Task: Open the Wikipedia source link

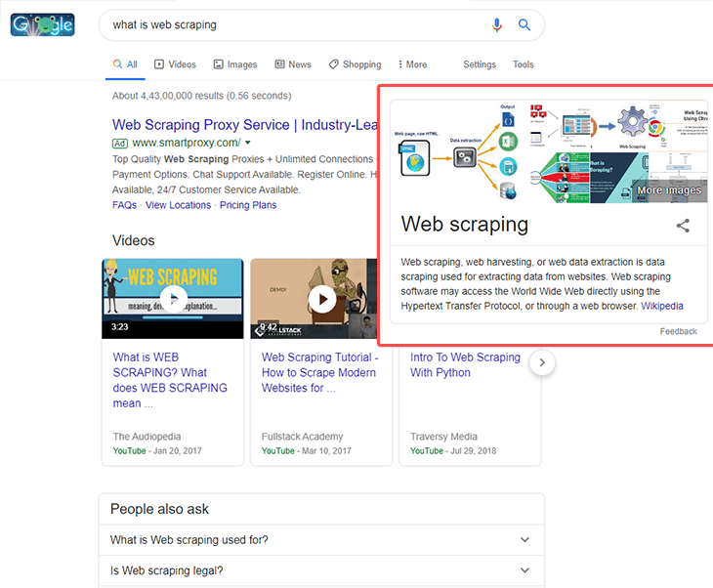Action: 661,306
